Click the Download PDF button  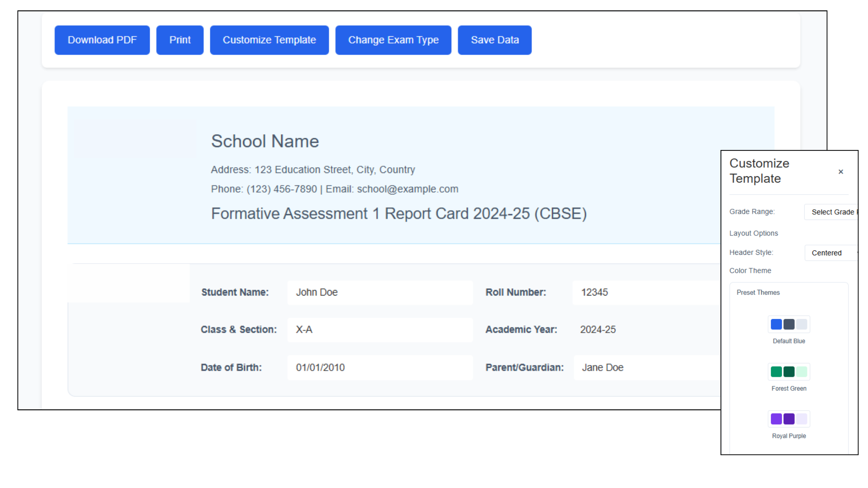click(x=102, y=40)
